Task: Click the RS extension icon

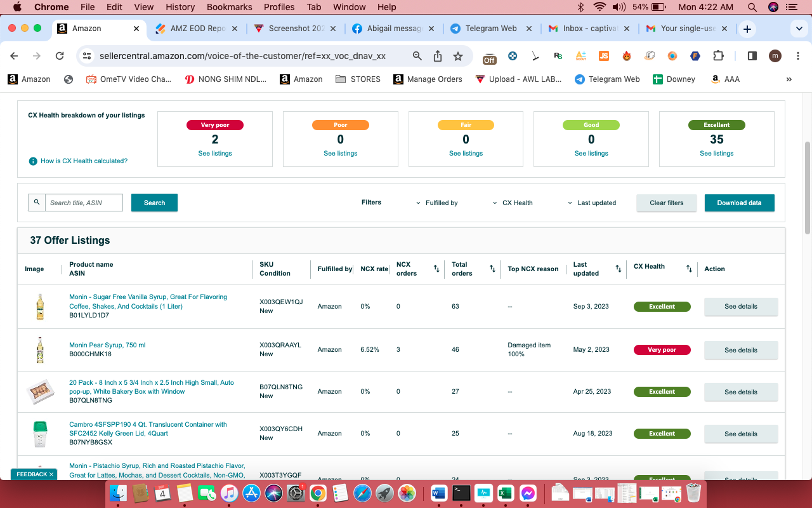Action: click(558, 56)
